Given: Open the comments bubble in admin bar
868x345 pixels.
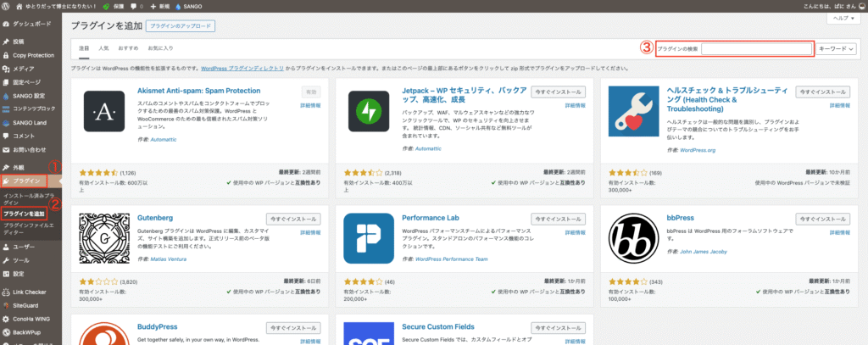Looking at the screenshot, I should pyautogui.click(x=133, y=6).
